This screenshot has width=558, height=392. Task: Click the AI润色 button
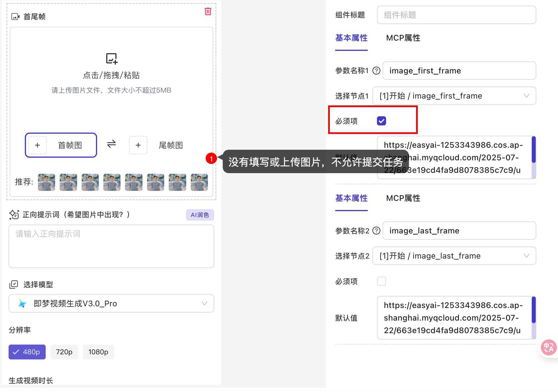click(200, 215)
